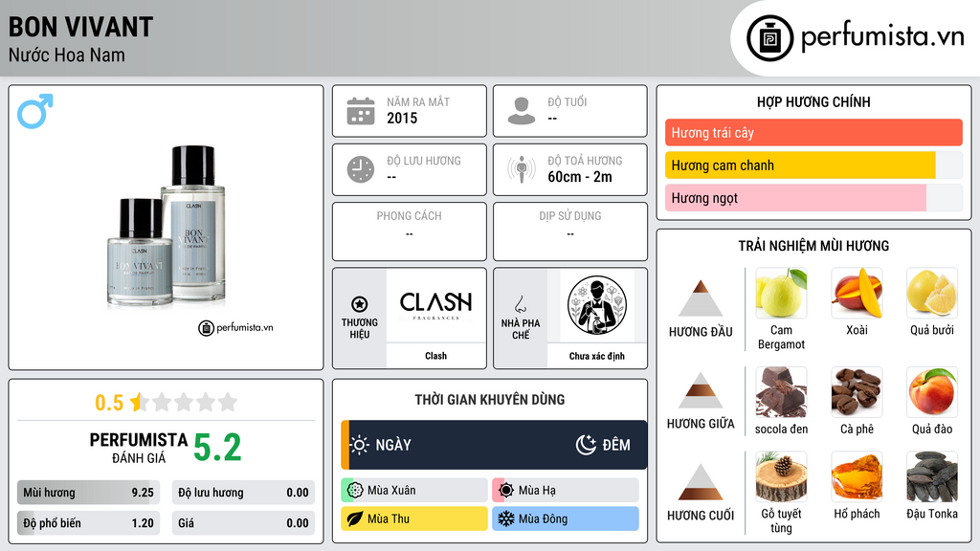Click the sun icon next to Ngày

[x=360, y=445]
